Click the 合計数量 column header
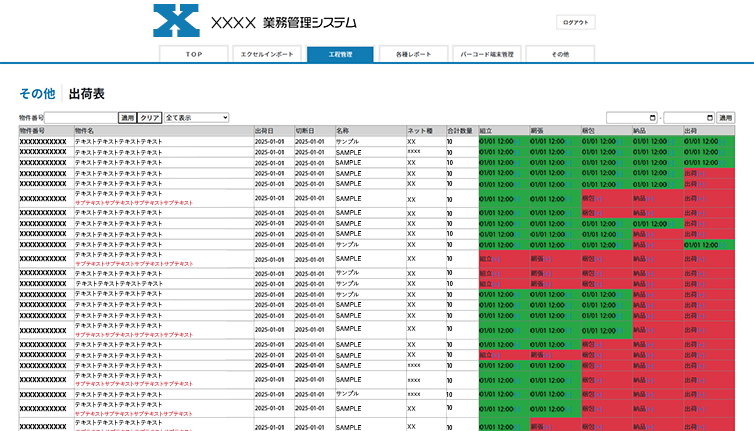This screenshot has width=754, height=431. [x=459, y=131]
